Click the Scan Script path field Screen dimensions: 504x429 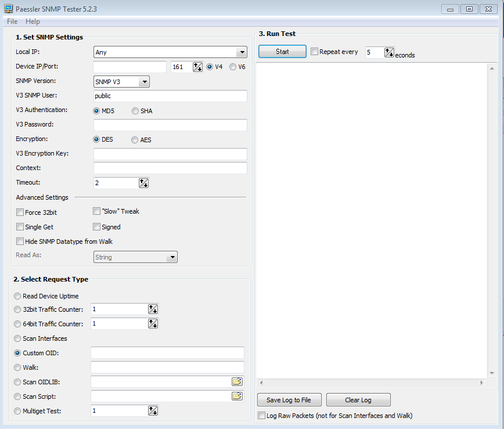(161, 396)
